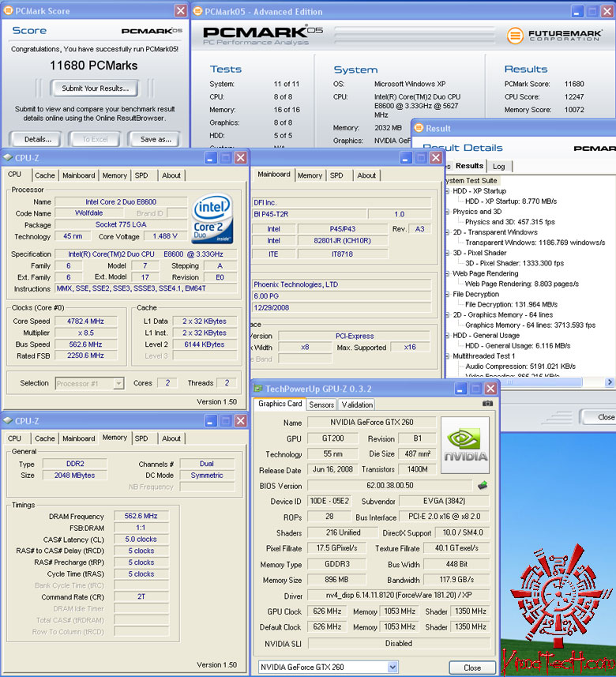Open Details... in PCMark Score window
This screenshot has width=616, height=677.
pyautogui.click(x=38, y=139)
